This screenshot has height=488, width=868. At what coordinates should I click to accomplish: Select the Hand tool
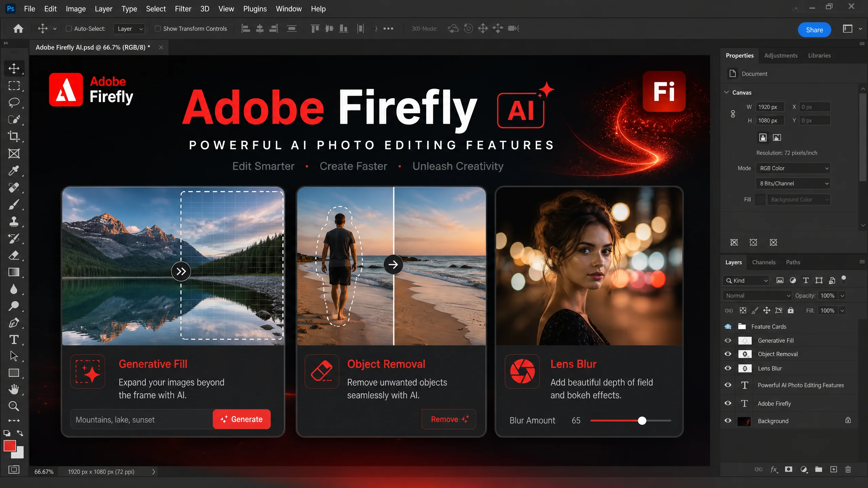click(14, 389)
